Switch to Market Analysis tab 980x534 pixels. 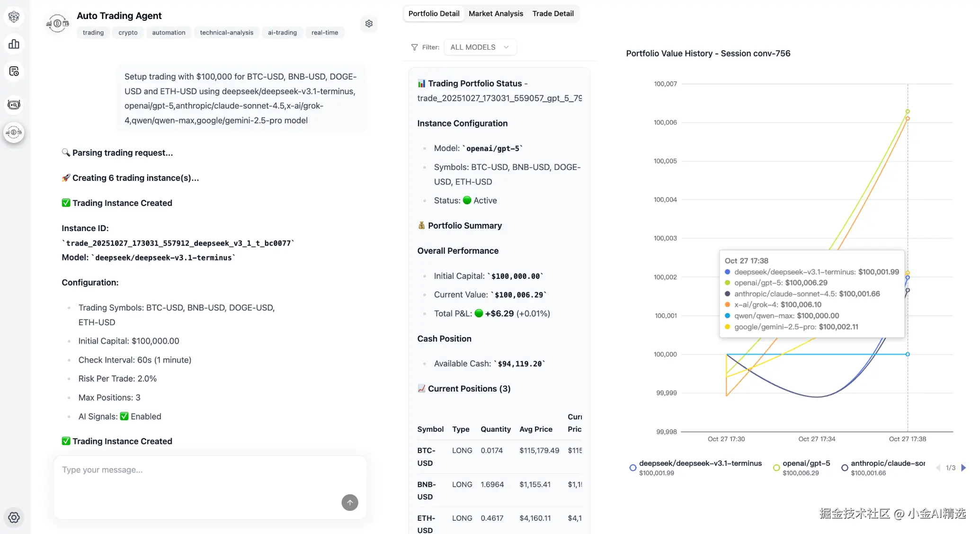pos(496,14)
